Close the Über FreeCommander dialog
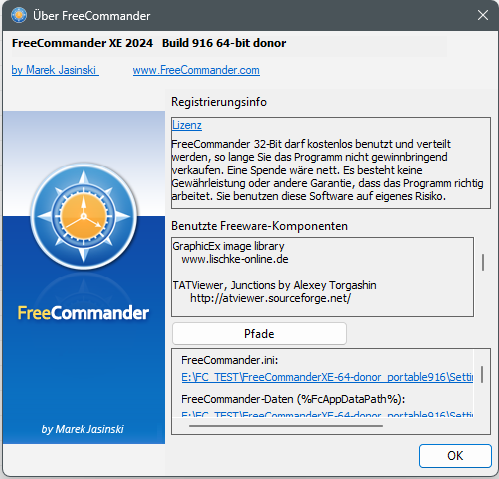499x479 pixels. point(483,15)
